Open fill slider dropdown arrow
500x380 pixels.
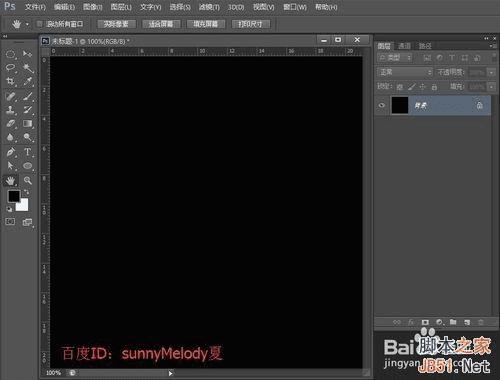(491, 87)
